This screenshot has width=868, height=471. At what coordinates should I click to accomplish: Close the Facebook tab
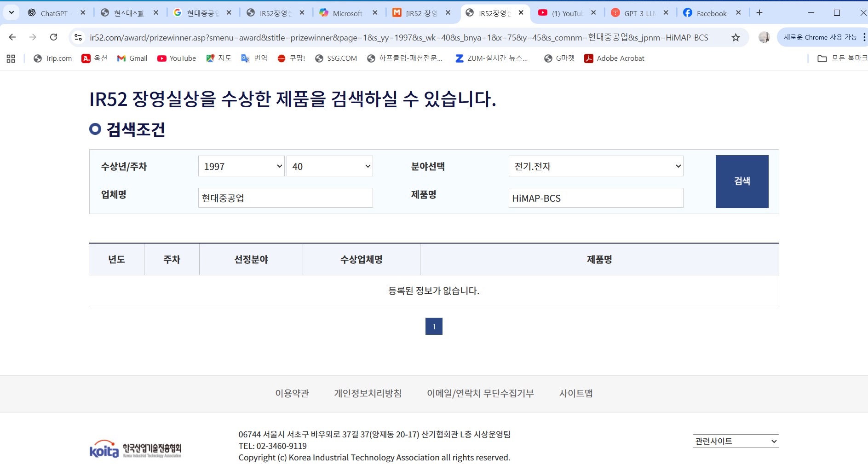click(738, 13)
